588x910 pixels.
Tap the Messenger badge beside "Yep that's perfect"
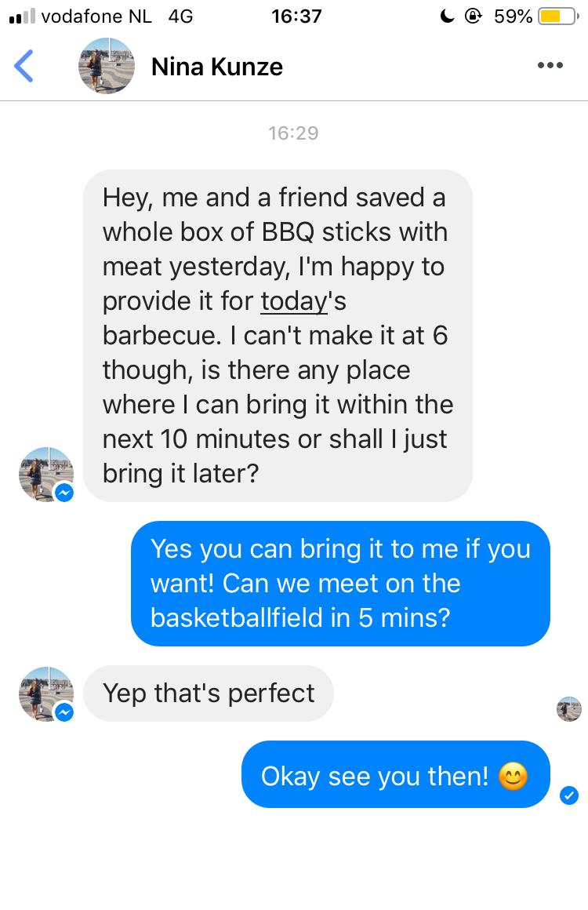click(x=64, y=712)
